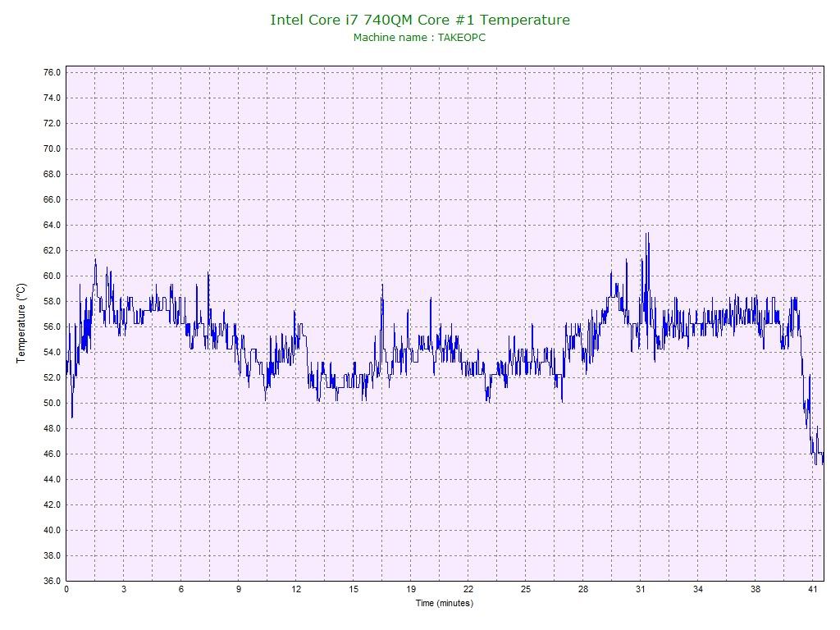Select the 70.0 temperature axis label
The height and width of the screenshot is (630, 840).
point(52,149)
